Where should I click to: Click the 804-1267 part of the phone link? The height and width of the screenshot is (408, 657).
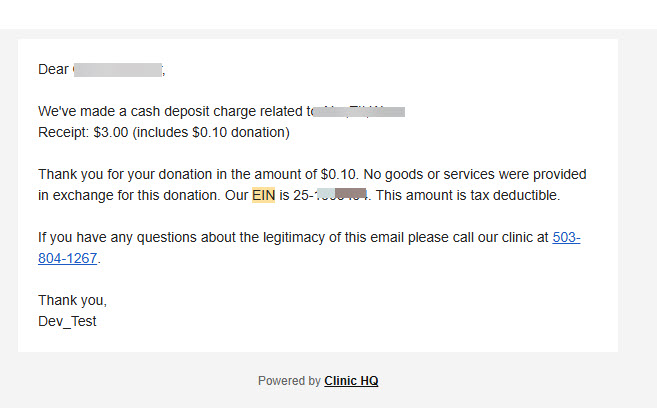point(68,258)
